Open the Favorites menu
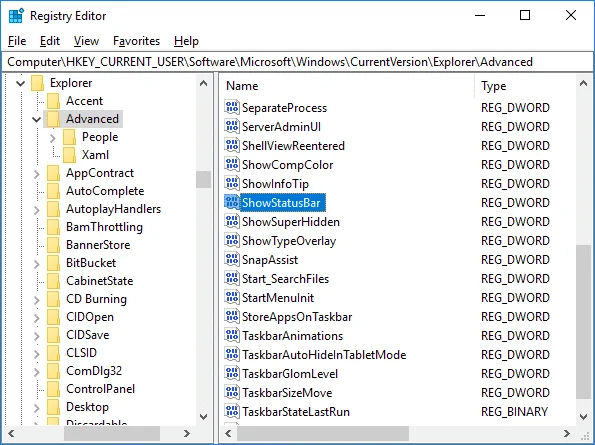 137,41
